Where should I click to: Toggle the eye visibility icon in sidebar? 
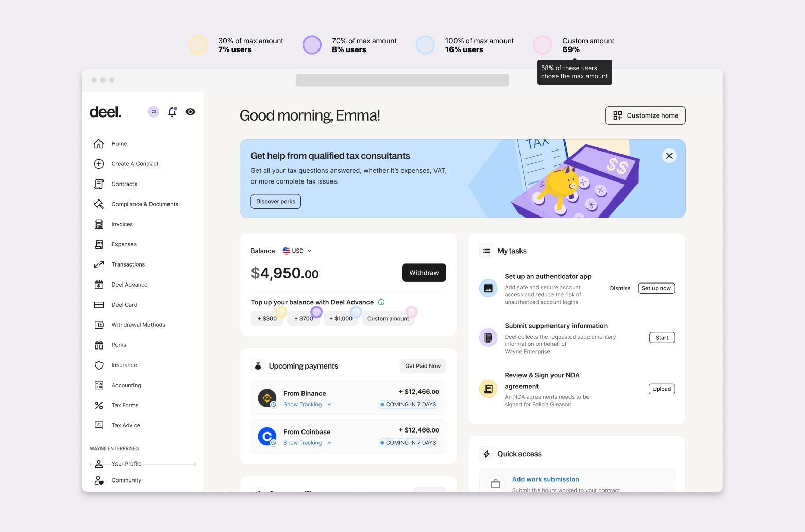click(x=190, y=112)
